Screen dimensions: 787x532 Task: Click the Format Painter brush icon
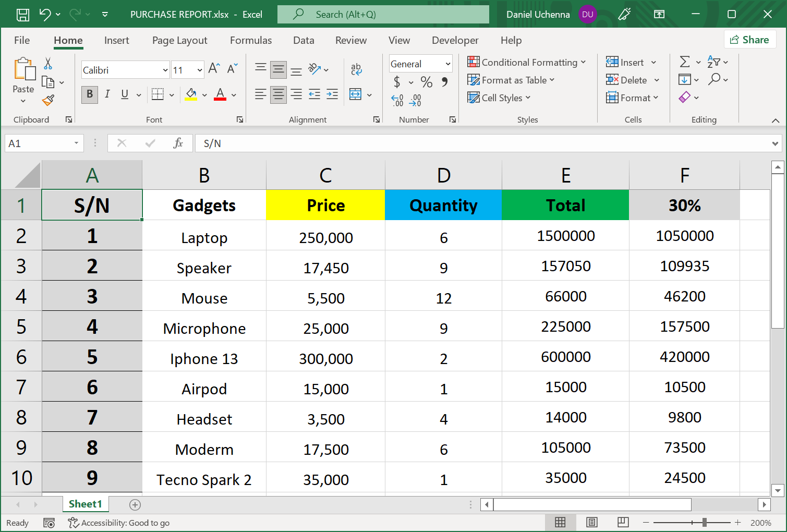tap(48, 100)
